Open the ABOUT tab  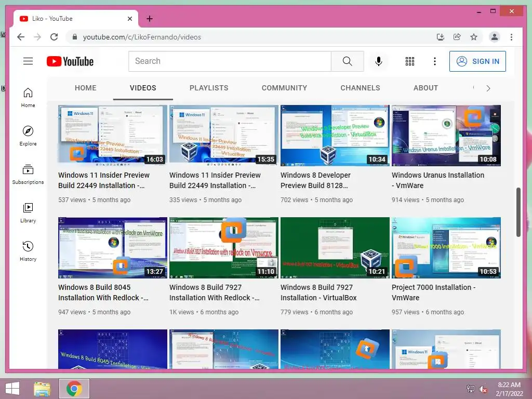425,88
